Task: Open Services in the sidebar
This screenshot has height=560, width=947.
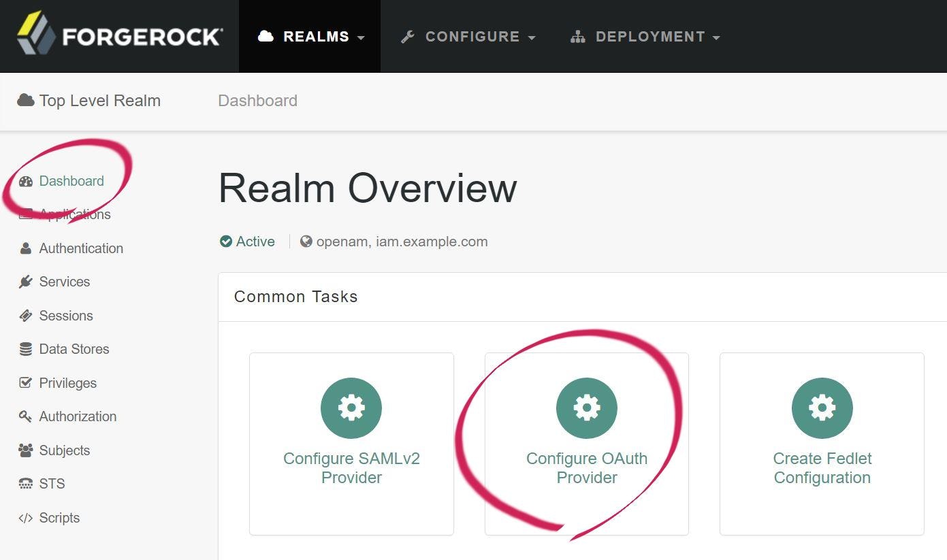Action: pyautogui.click(x=65, y=282)
